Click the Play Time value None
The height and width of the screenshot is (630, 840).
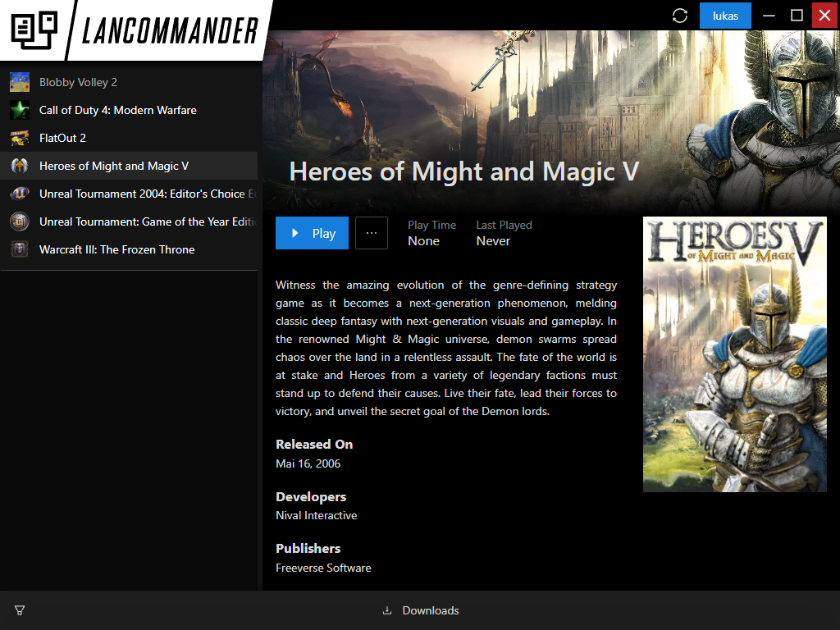[x=423, y=241]
